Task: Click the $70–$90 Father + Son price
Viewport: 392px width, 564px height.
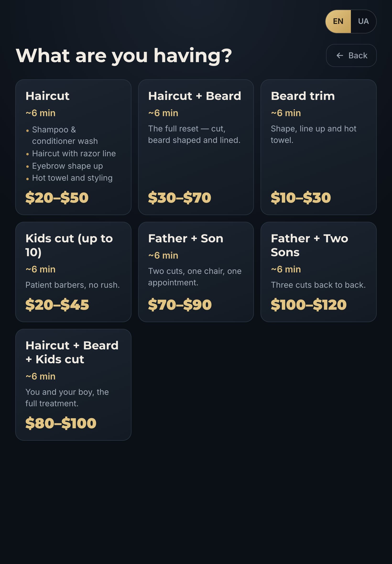Action: [180, 305]
